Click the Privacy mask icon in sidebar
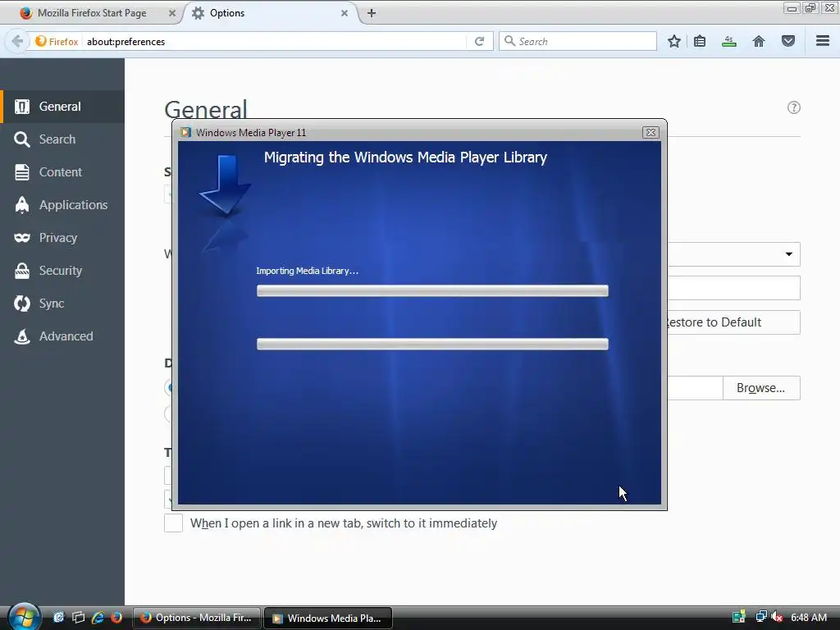Image resolution: width=840 pixels, height=630 pixels. pos(22,237)
